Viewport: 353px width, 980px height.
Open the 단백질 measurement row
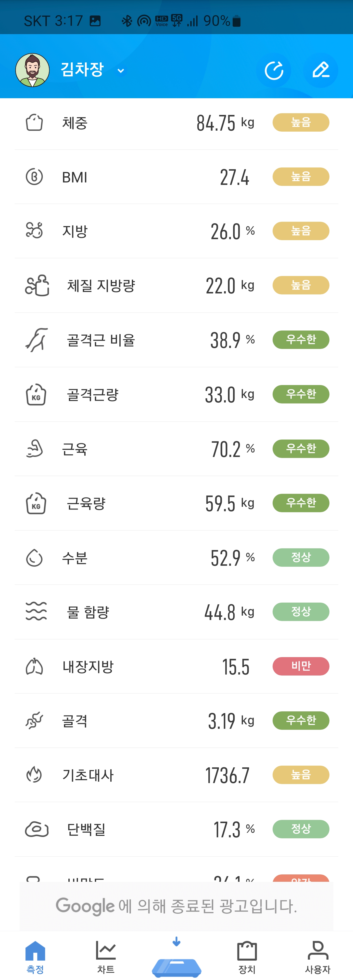tap(176, 829)
